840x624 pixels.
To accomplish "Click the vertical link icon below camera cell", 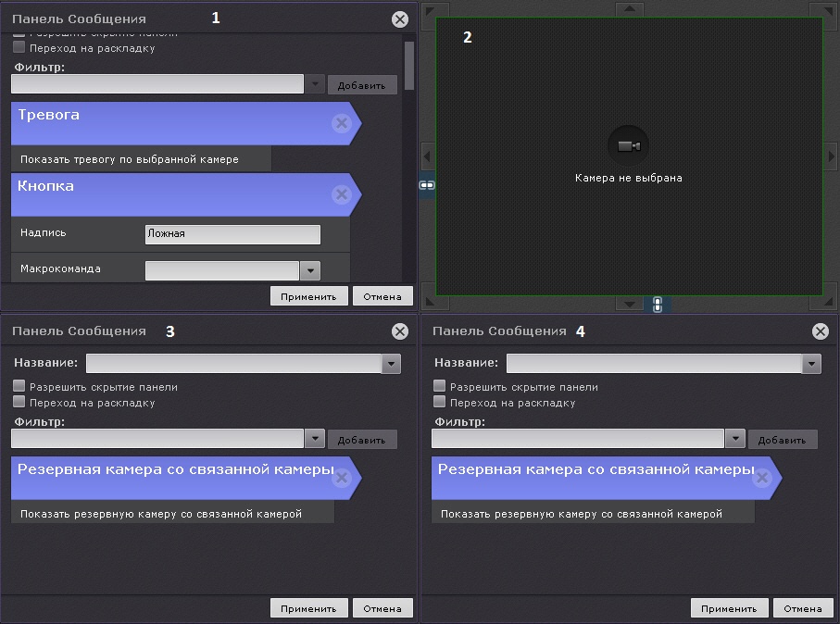I will [x=658, y=304].
